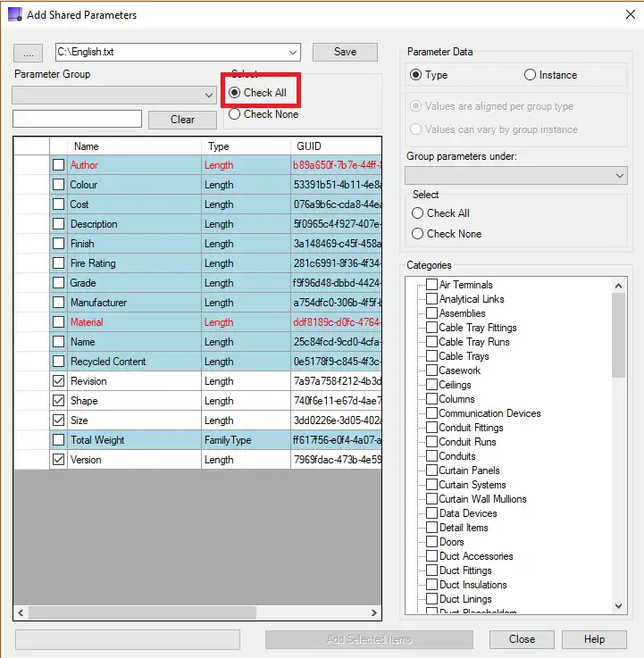Uncheck the Revision parameter checkbox
644x658 pixels.
pos(58,381)
